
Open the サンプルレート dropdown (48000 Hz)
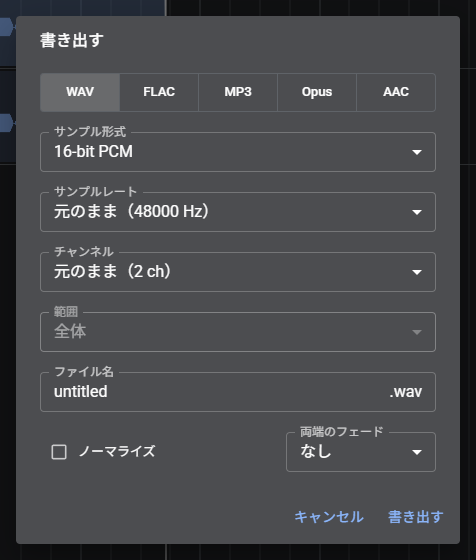click(238, 212)
